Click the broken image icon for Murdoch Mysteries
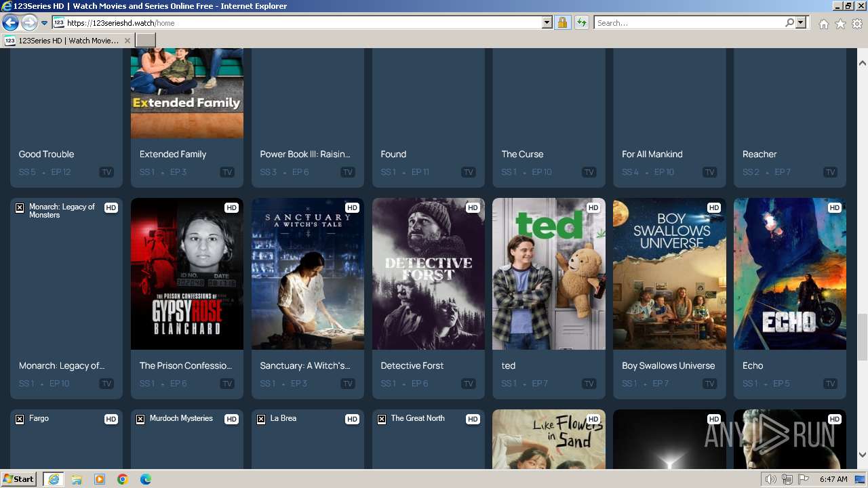 [140, 420]
